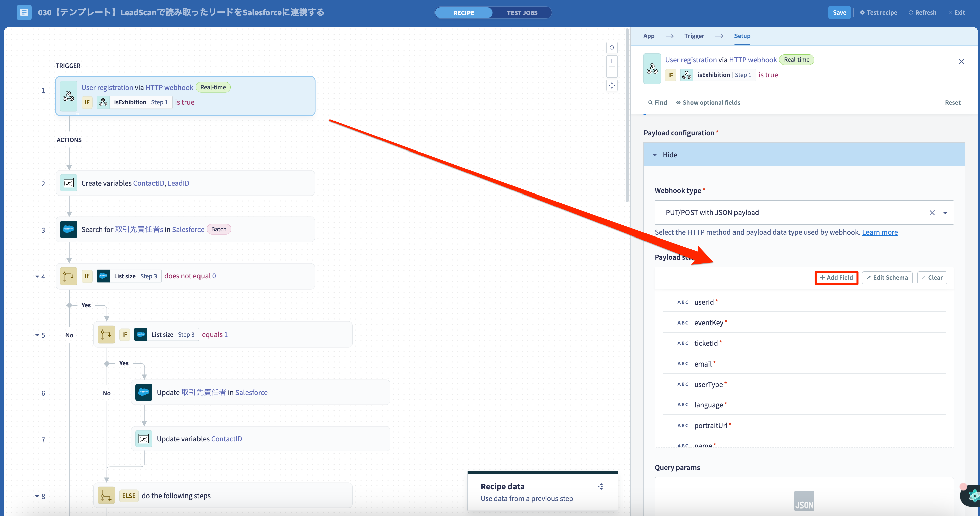Go to the Trigger setup step
Image resolution: width=980 pixels, height=516 pixels.
click(x=694, y=36)
